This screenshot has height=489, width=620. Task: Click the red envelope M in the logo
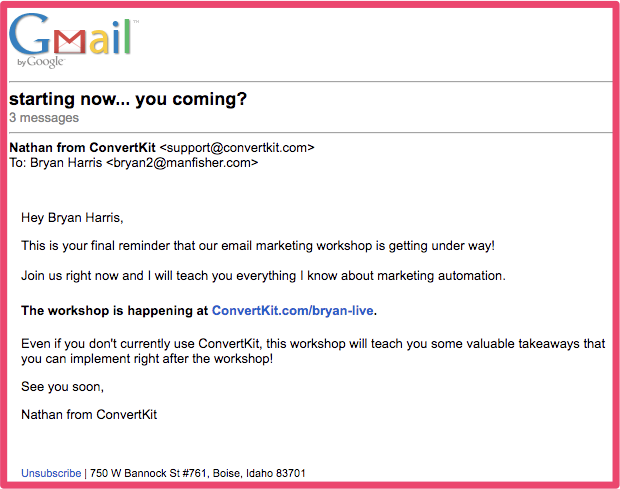pyautogui.click(x=70, y=42)
